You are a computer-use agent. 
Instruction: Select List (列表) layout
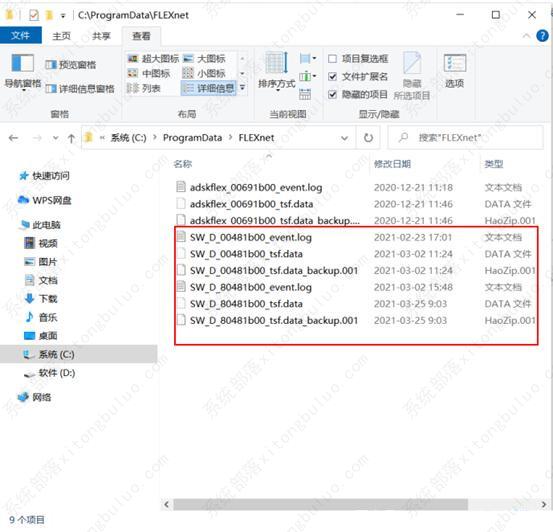pos(144,88)
